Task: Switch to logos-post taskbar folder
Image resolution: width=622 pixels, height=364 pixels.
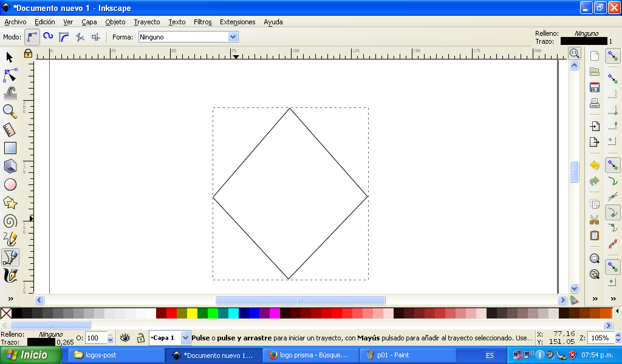Action: 117,355
